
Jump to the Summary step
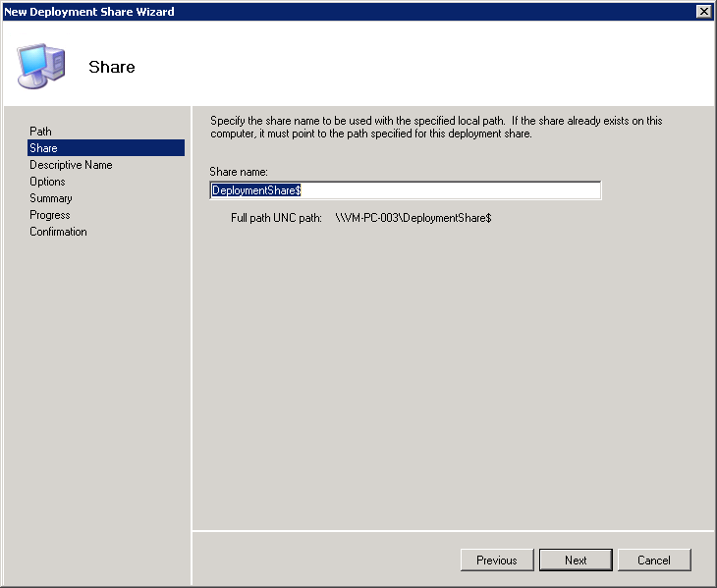pyautogui.click(x=50, y=198)
